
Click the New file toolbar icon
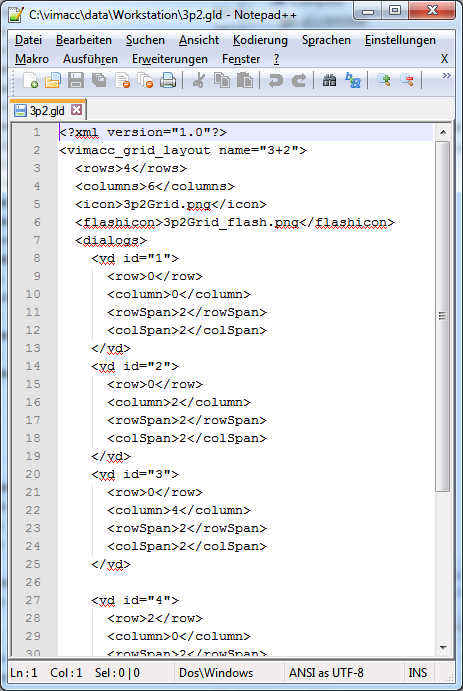[30, 81]
